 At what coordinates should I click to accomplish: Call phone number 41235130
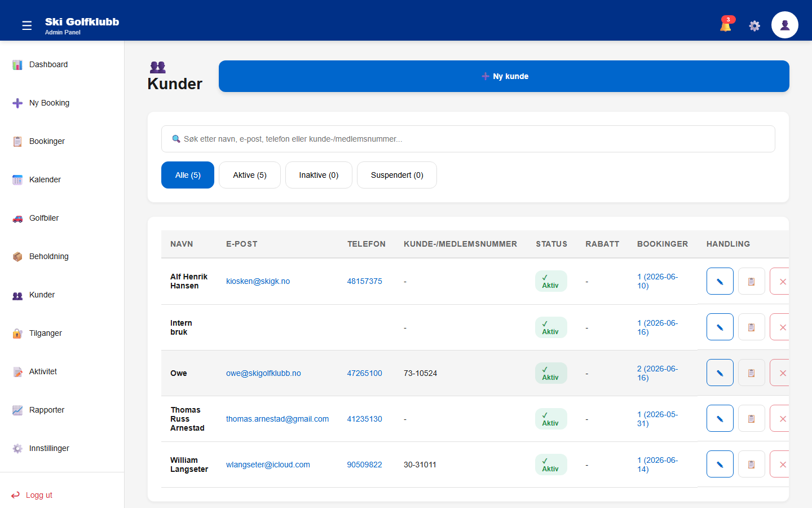[x=364, y=419]
